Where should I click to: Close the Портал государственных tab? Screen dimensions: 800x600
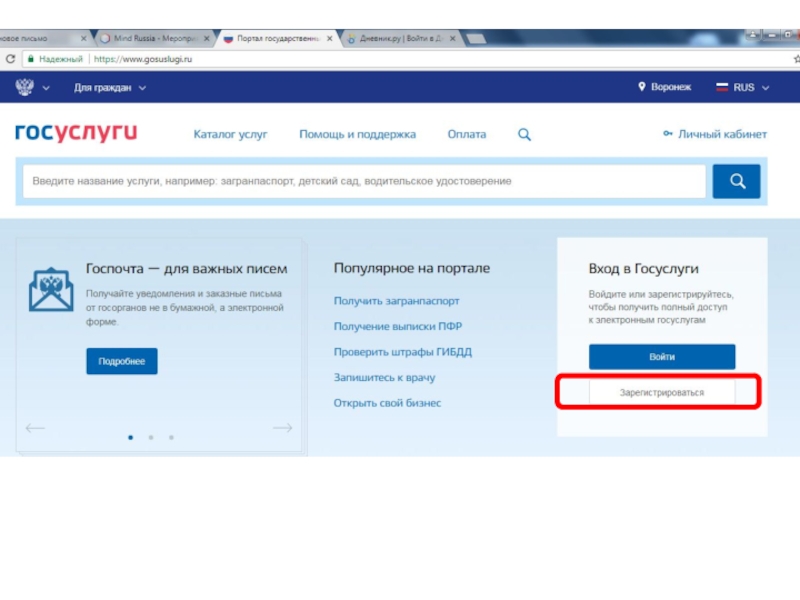(x=330, y=38)
